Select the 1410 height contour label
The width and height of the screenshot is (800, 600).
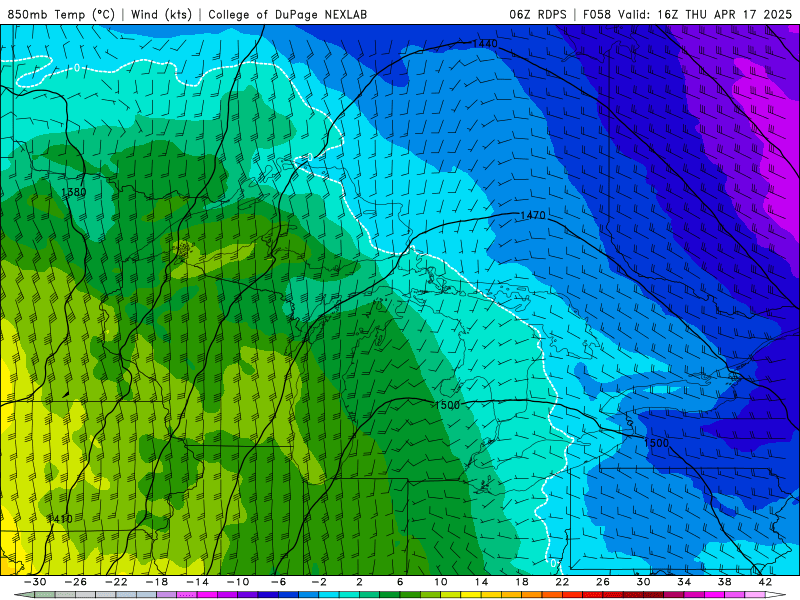click(x=60, y=518)
